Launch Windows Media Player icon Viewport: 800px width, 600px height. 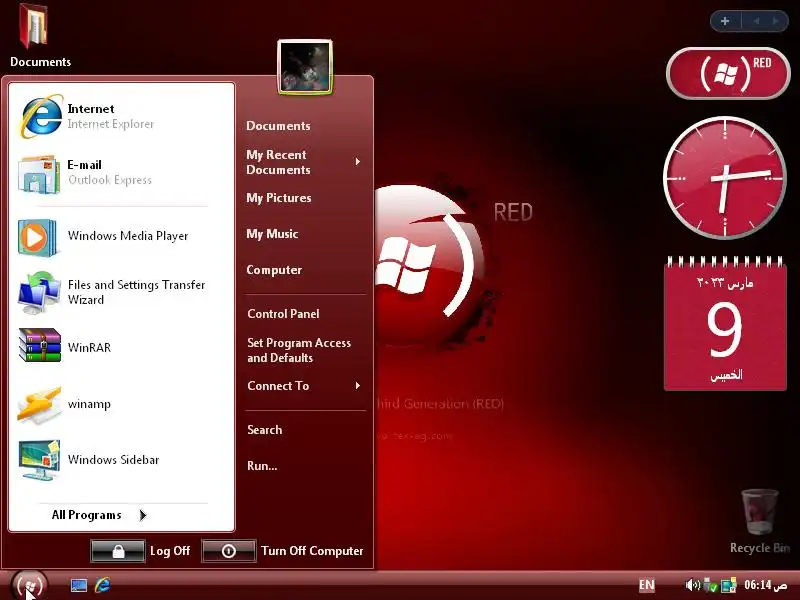pyautogui.click(x=37, y=237)
